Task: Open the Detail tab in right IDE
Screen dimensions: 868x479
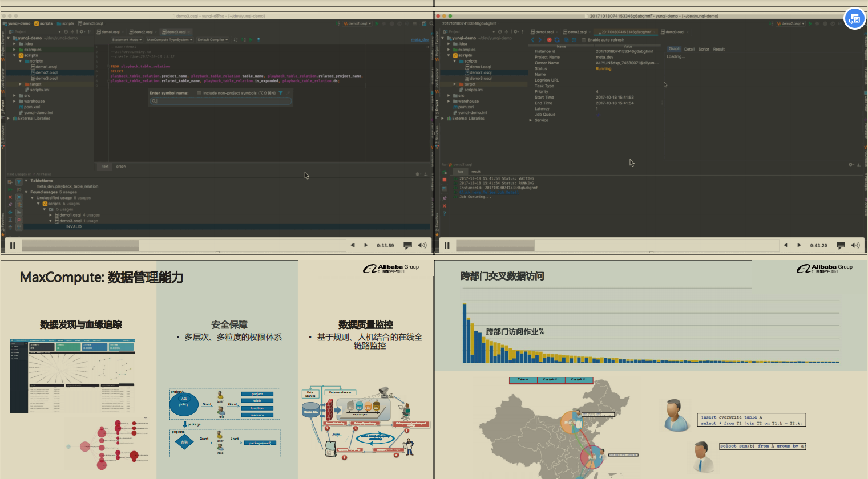Action: (x=689, y=49)
